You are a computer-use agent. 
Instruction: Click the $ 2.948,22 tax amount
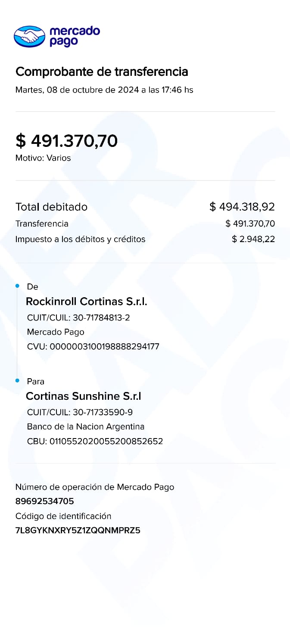(x=253, y=239)
